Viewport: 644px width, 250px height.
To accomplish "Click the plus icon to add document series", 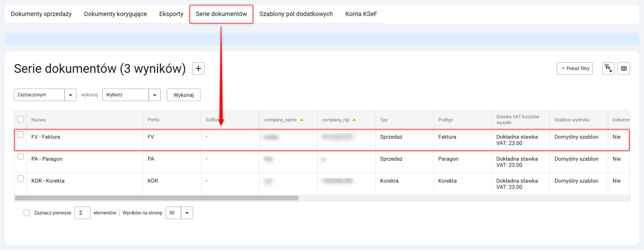I will coord(198,69).
